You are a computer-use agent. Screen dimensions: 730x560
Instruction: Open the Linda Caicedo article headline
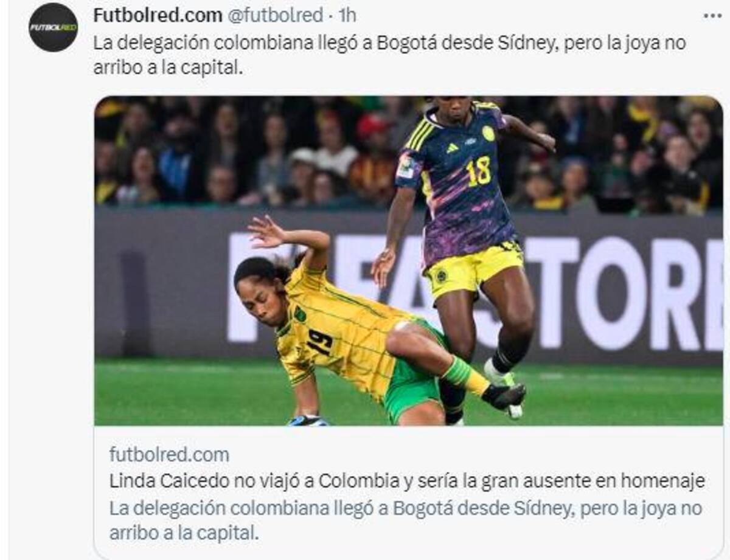pyautogui.click(x=407, y=481)
